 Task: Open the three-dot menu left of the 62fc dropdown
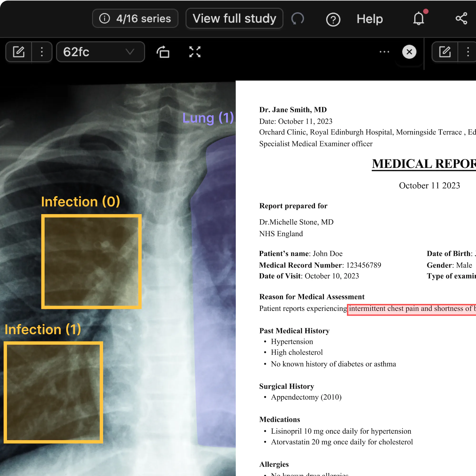tap(42, 52)
